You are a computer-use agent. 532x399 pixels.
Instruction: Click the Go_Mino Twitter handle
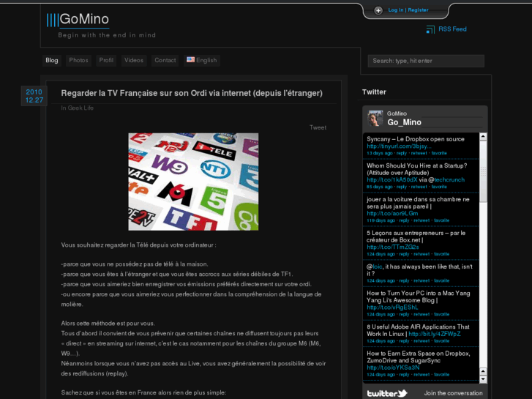point(404,122)
